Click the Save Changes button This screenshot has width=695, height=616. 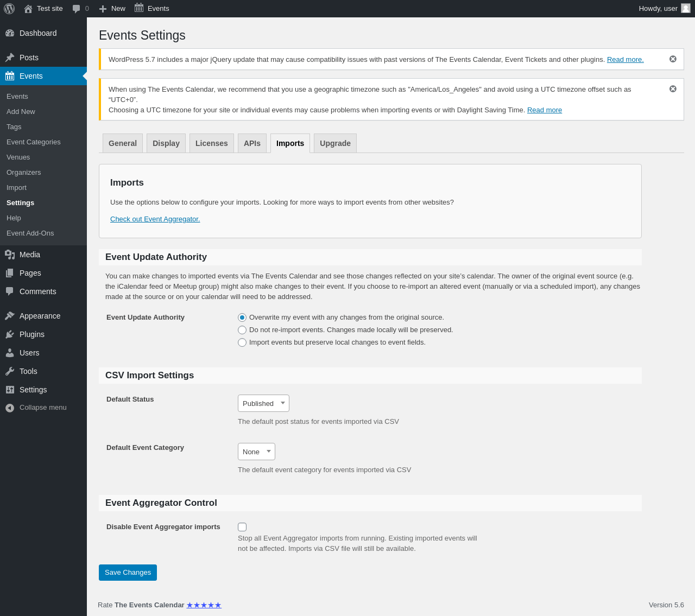(128, 573)
